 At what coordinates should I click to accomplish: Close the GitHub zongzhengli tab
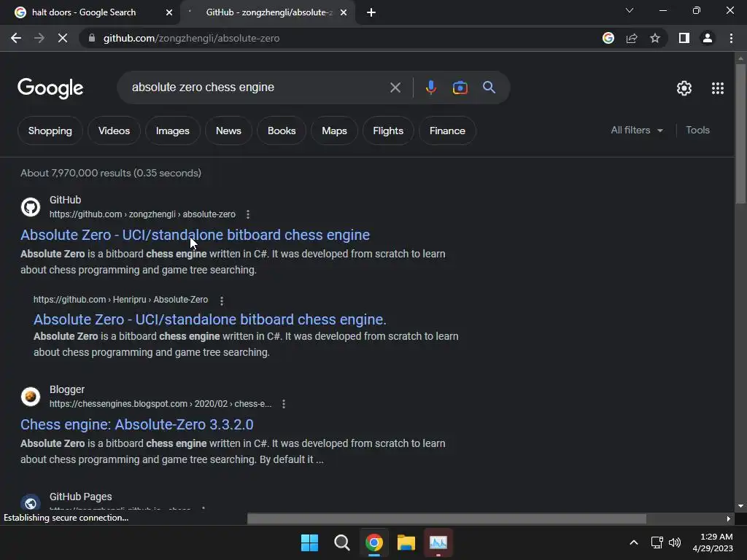(344, 12)
